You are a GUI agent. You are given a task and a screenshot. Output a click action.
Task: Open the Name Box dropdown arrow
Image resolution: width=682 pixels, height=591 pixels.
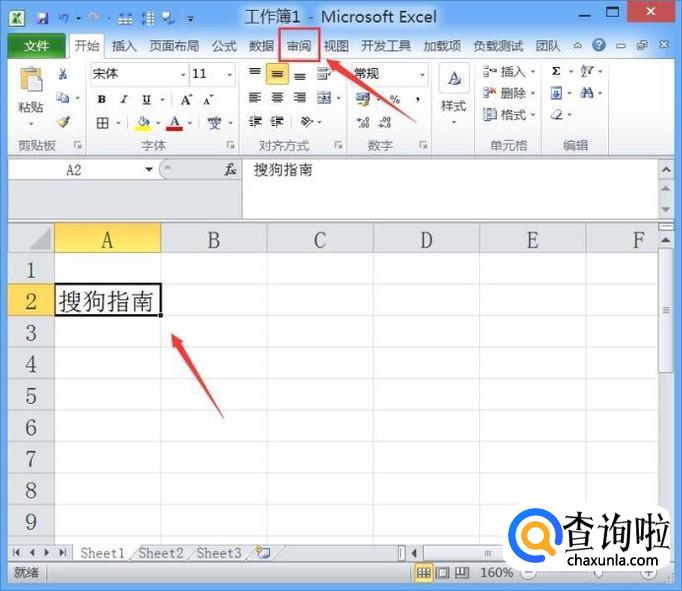click(x=149, y=169)
